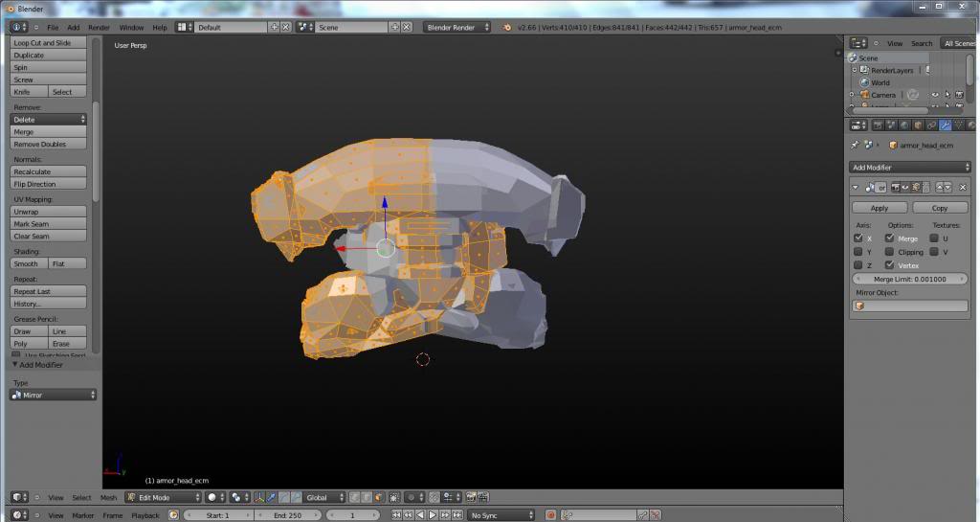Delete the Mirror modifier with X icon

(963, 188)
